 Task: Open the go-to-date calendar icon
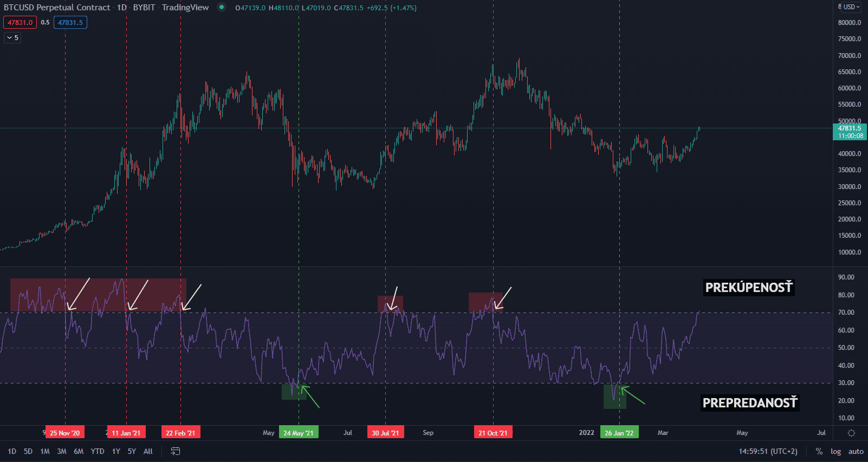click(x=175, y=451)
